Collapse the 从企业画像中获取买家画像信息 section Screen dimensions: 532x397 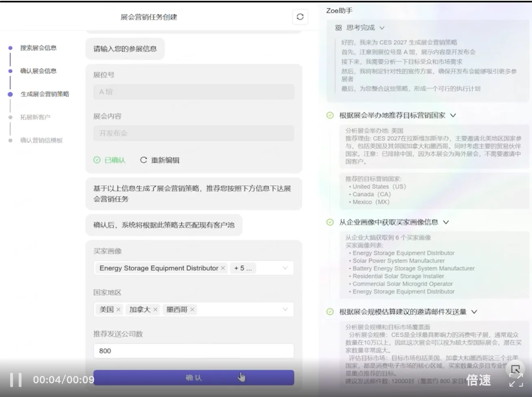coord(446,222)
